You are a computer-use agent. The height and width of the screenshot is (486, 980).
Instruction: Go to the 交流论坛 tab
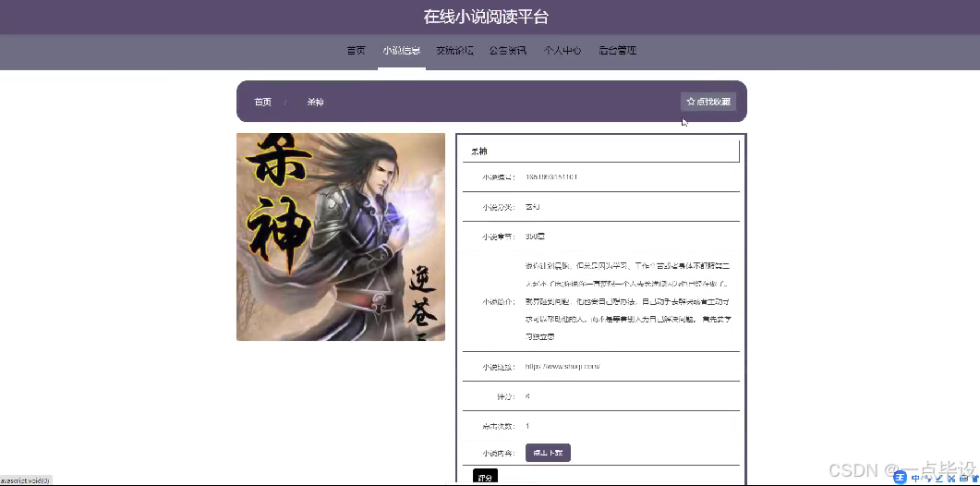pyautogui.click(x=454, y=51)
